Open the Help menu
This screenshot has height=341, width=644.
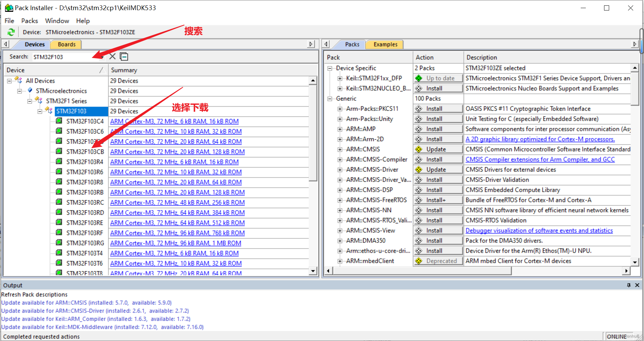pyautogui.click(x=83, y=21)
